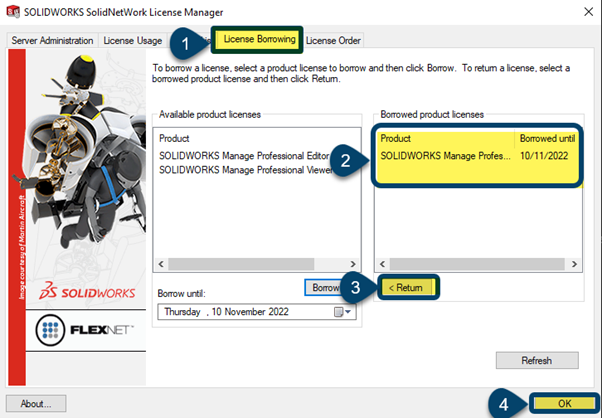Select SOLIDWORKS Manage Professional Viewer license

[x=245, y=170]
